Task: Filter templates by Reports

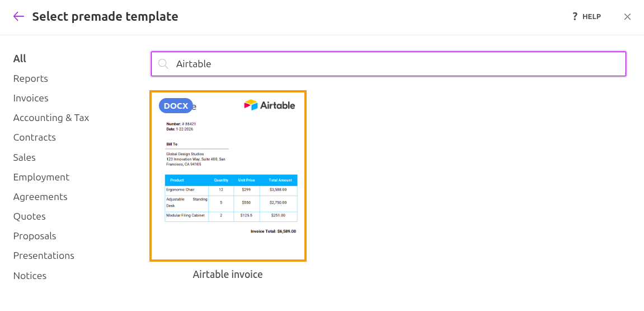Action: (x=30, y=78)
